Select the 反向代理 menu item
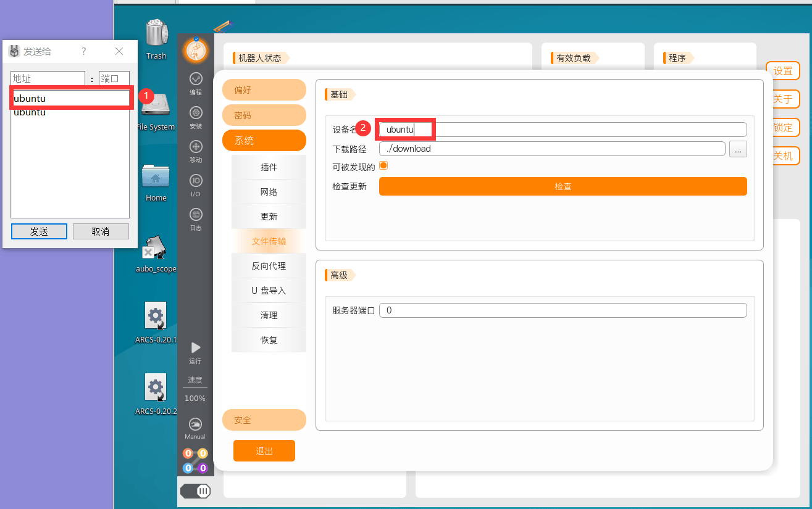Screen dimensions: 812x509 (x=269, y=266)
